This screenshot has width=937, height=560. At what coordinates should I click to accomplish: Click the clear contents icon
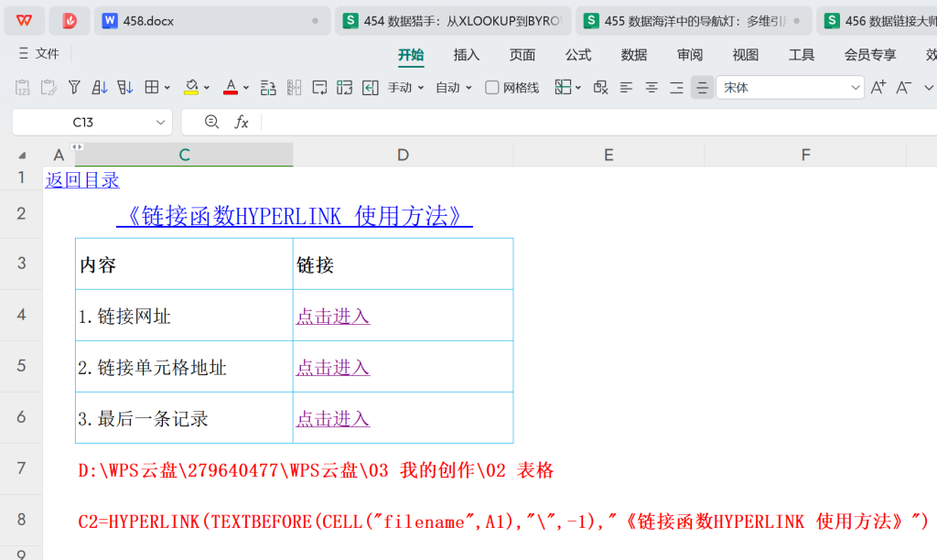(600, 88)
